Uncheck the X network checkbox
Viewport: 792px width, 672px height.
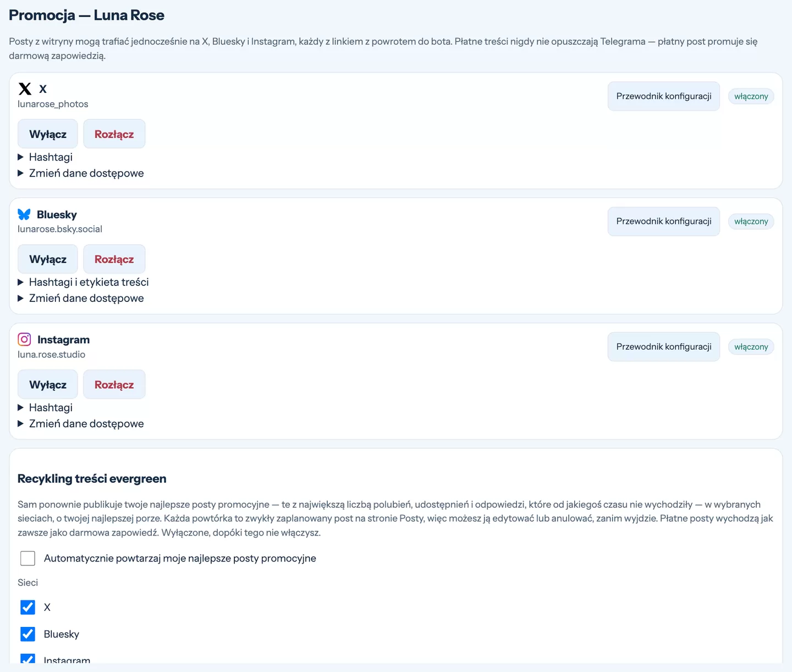pyautogui.click(x=28, y=607)
